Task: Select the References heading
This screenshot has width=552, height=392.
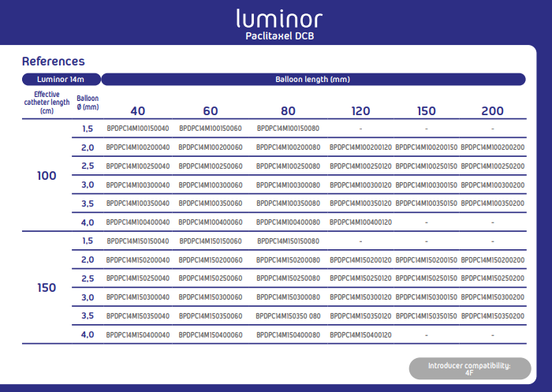Action: (53, 62)
